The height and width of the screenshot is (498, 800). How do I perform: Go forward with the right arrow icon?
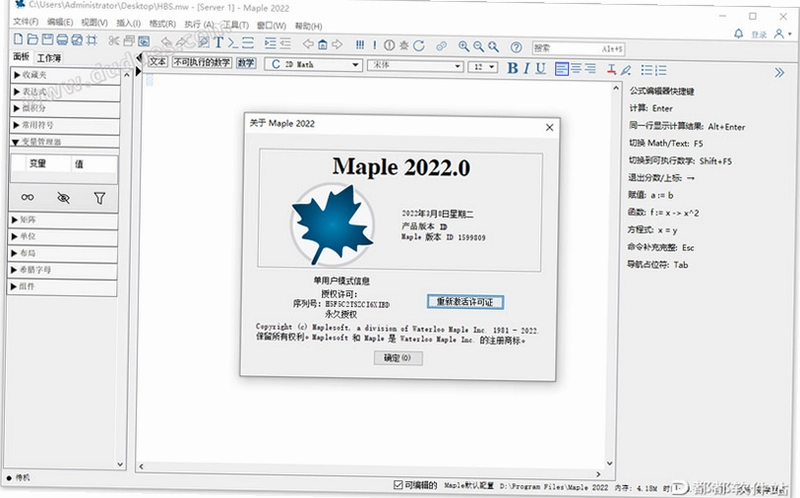pyautogui.click(x=337, y=44)
